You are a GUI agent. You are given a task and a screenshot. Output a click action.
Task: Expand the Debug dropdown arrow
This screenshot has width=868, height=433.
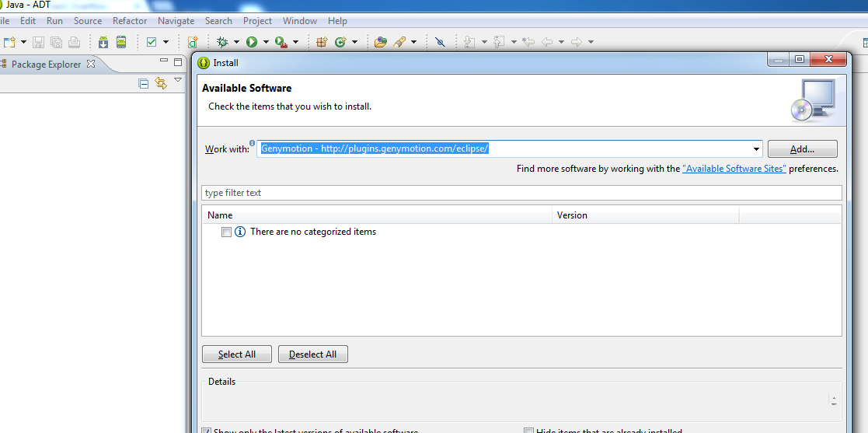(x=236, y=42)
